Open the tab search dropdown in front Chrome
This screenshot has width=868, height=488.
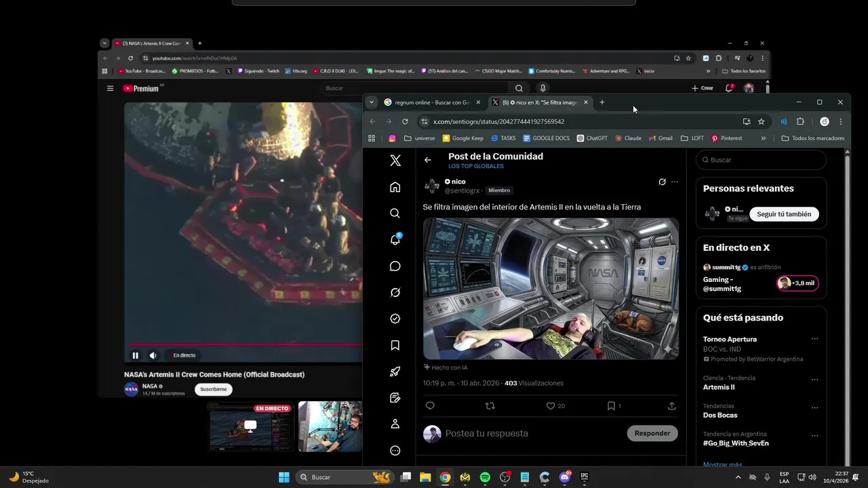(x=371, y=102)
